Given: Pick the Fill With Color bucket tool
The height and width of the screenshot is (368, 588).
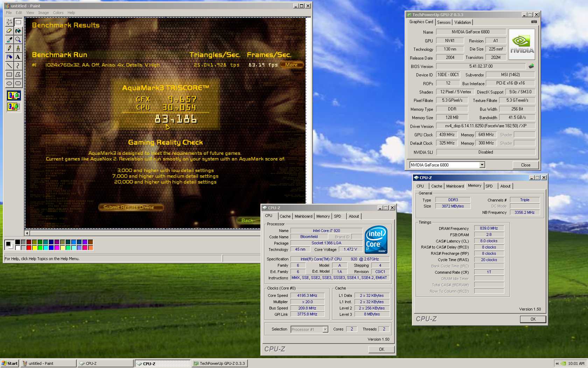Looking at the screenshot, I should tap(18, 31).
